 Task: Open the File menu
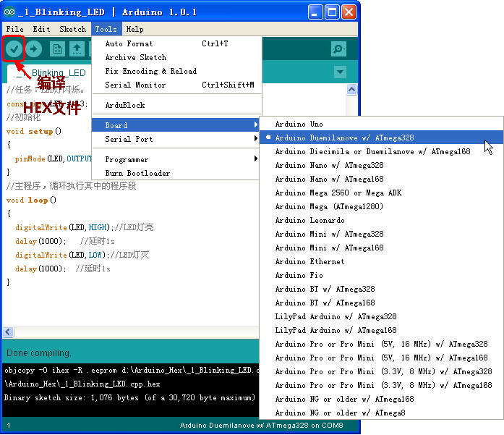14,29
